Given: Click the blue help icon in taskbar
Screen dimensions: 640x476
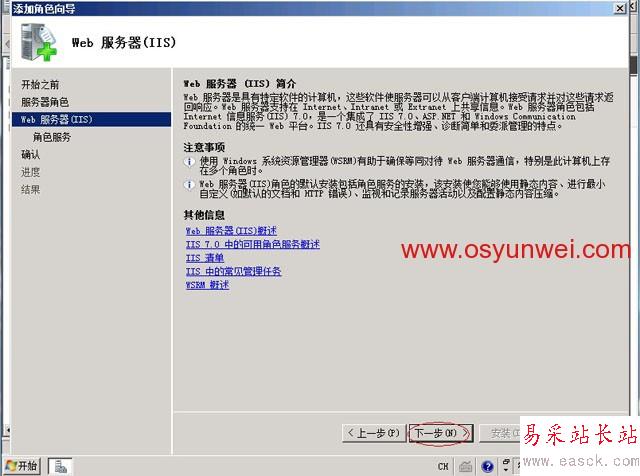Looking at the screenshot, I should [487, 466].
